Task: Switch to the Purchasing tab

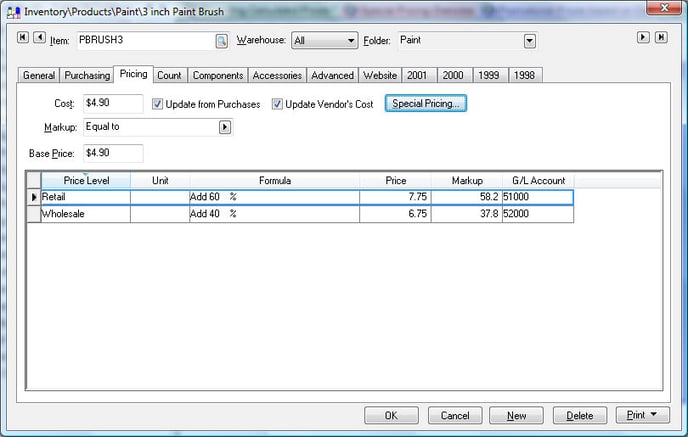Action: coord(87,75)
